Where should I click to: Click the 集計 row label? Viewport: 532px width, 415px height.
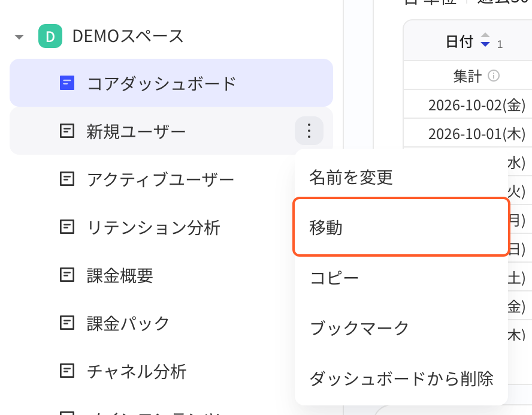pos(467,76)
